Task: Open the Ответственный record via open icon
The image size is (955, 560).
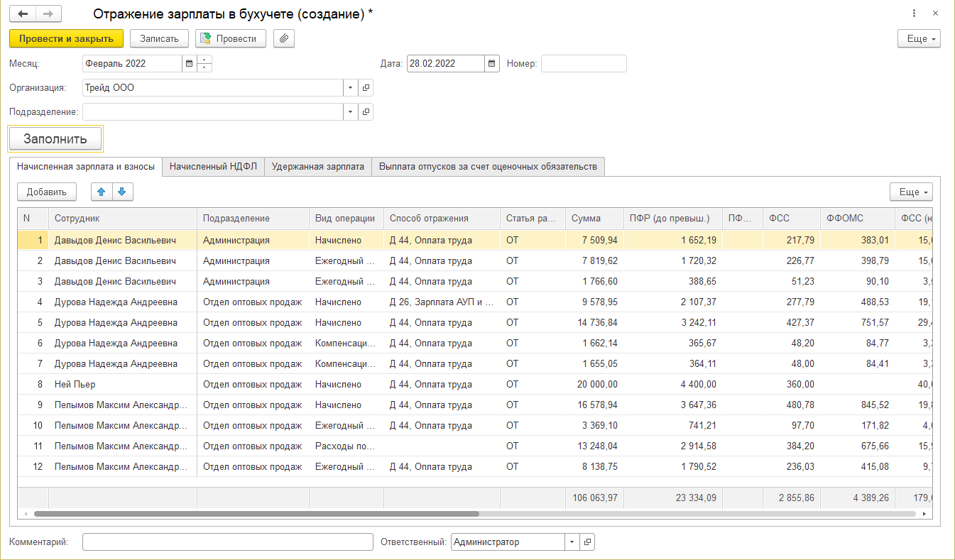Action: pyautogui.click(x=587, y=542)
